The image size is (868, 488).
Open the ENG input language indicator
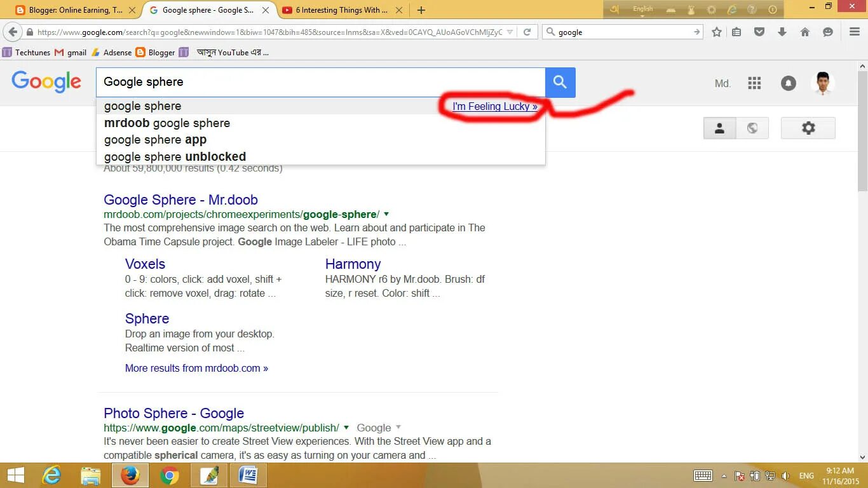[806, 476]
